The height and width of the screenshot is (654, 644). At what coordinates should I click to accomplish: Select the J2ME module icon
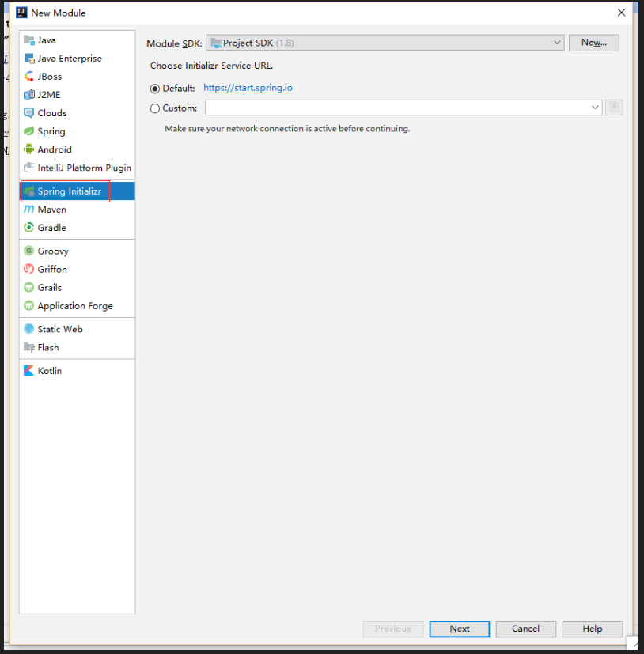[28, 95]
